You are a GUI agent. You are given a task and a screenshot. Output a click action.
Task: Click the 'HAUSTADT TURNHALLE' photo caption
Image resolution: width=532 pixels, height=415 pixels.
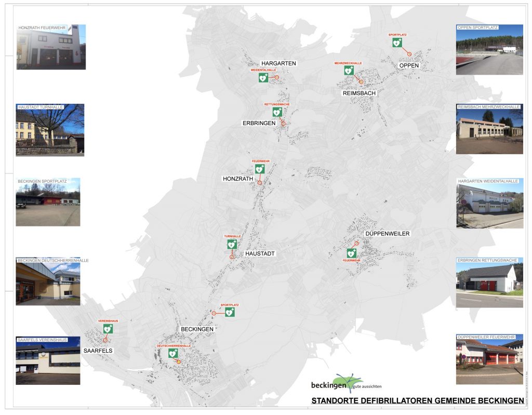pyautogui.click(x=41, y=107)
